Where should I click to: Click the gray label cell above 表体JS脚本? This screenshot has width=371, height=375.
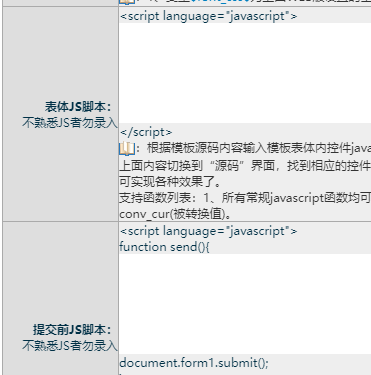[60, 2]
